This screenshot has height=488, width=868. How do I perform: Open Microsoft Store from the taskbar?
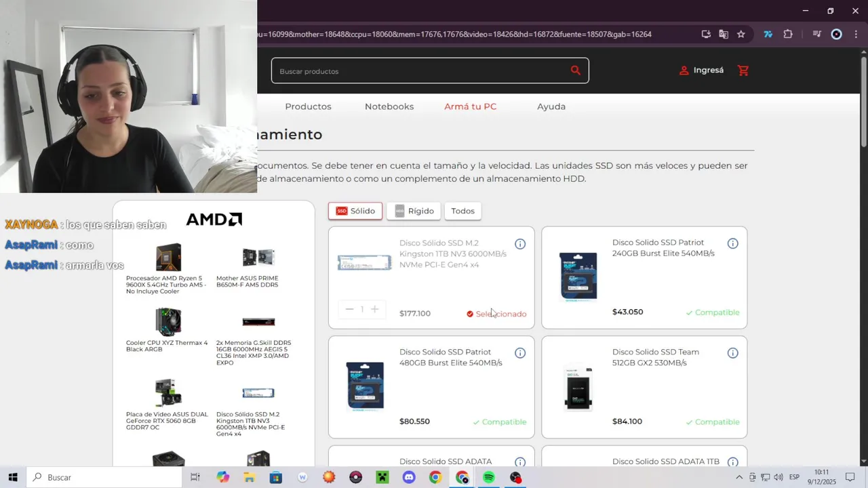click(x=276, y=477)
